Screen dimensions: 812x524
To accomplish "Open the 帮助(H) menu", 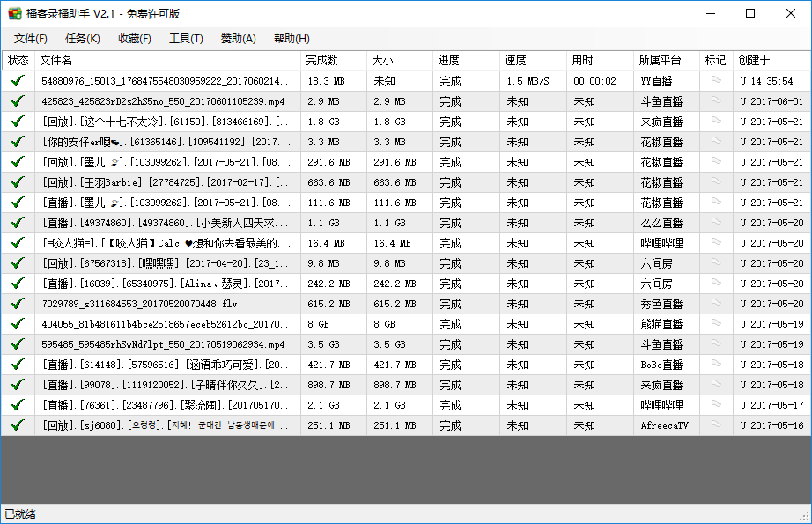I will pos(292,39).
